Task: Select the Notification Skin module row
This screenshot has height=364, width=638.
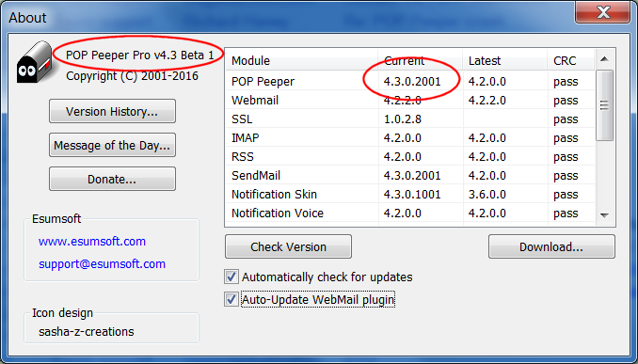Action: tap(410, 194)
